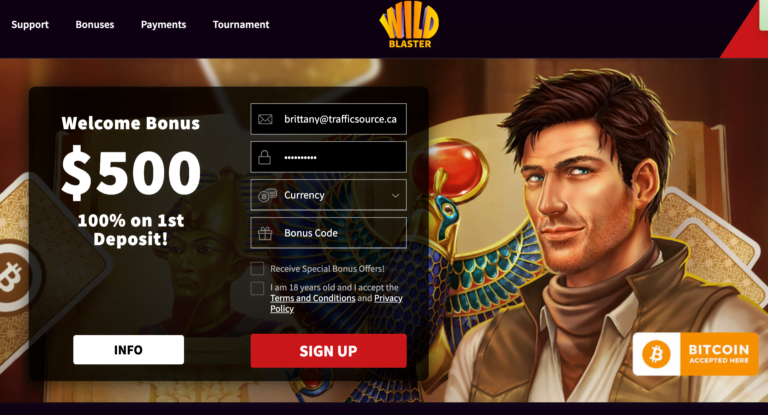Click the padlock icon in password field

264,157
